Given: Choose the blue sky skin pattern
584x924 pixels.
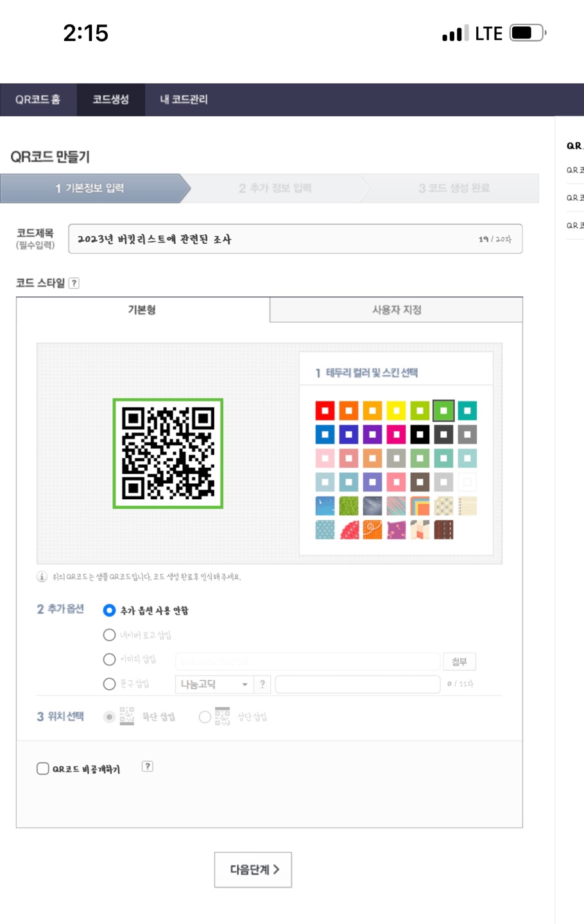Looking at the screenshot, I should tap(325, 506).
